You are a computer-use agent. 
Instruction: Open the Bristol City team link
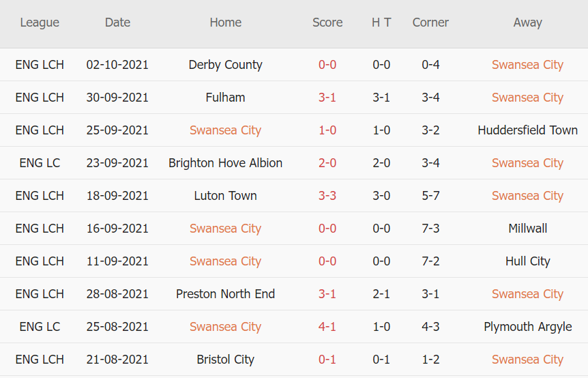pyautogui.click(x=225, y=360)
